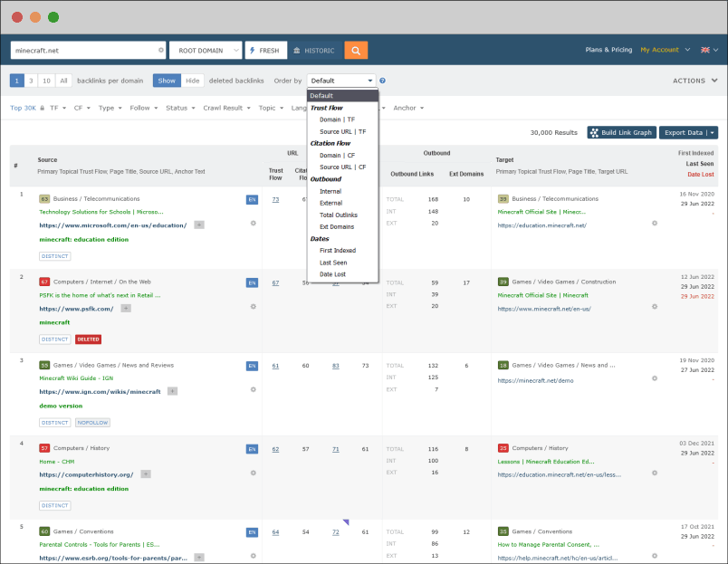Screen dimensions: 728x564
Task: Click gear icon in computerhistory.org source row
Action: coord(253,473)
